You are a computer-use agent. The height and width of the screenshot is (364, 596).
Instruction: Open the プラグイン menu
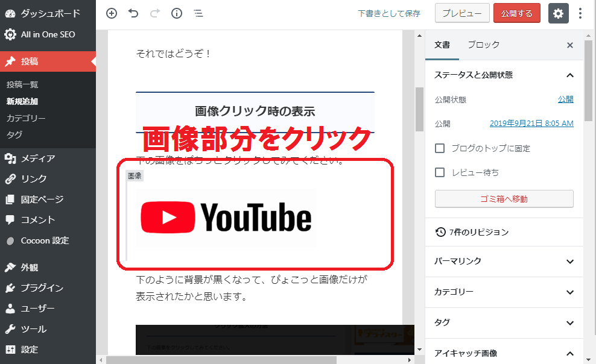(x=48, y=288)
